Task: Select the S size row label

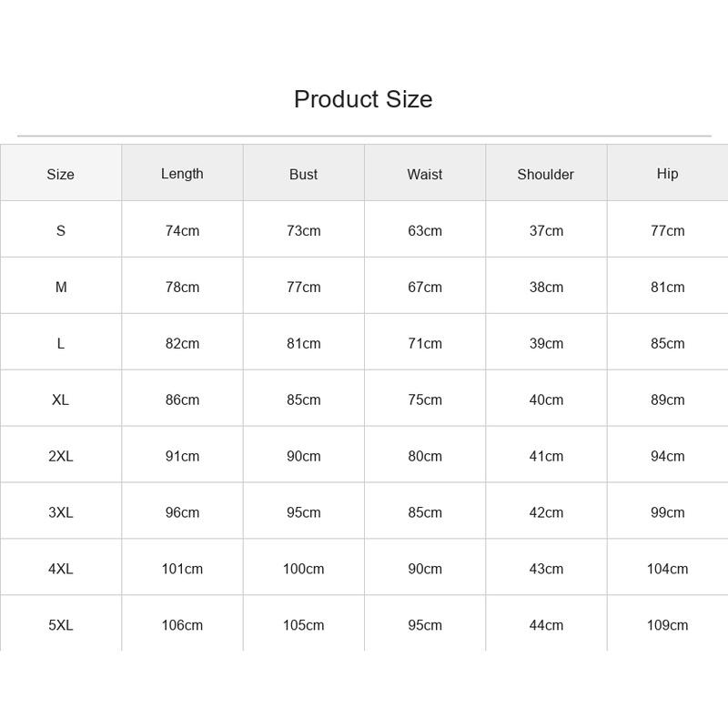Action: coord(61,231)
